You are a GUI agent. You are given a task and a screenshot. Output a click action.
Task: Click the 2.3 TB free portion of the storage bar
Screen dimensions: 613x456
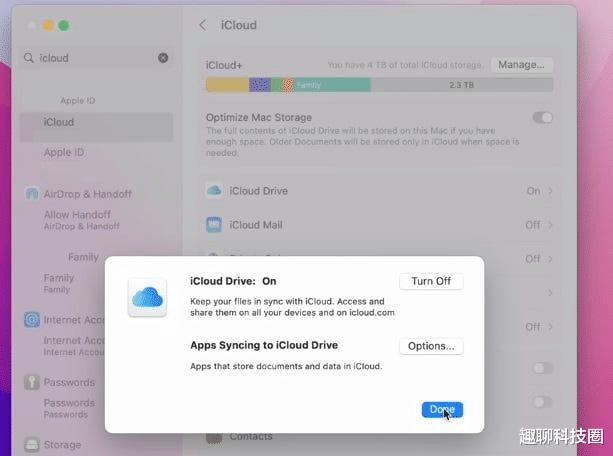pyautogui.click(x=462, y=85)
